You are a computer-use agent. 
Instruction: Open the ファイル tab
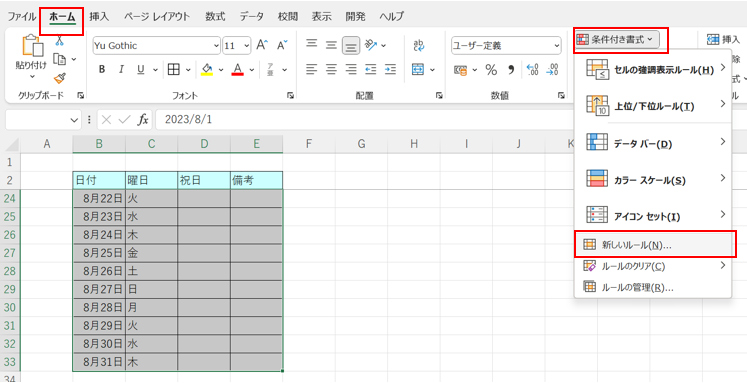coord(21,17)
